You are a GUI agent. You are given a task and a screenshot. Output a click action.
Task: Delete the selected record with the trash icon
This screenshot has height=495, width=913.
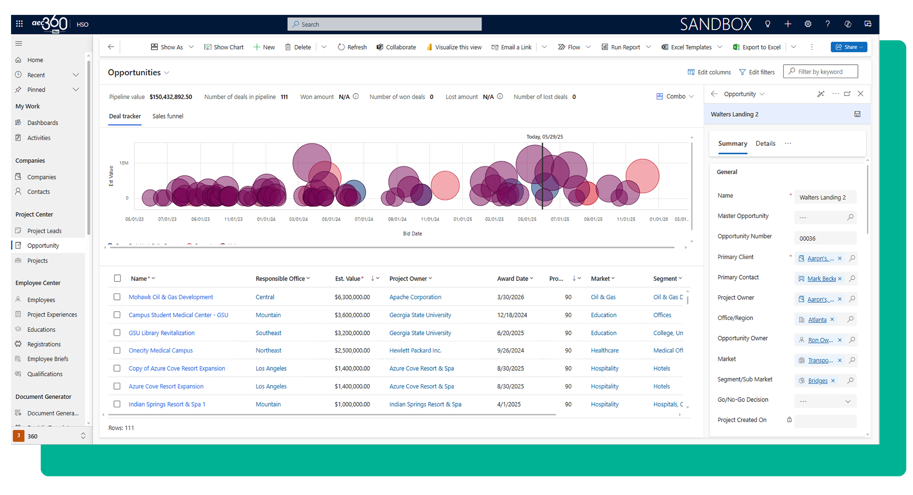pos(288,47)
